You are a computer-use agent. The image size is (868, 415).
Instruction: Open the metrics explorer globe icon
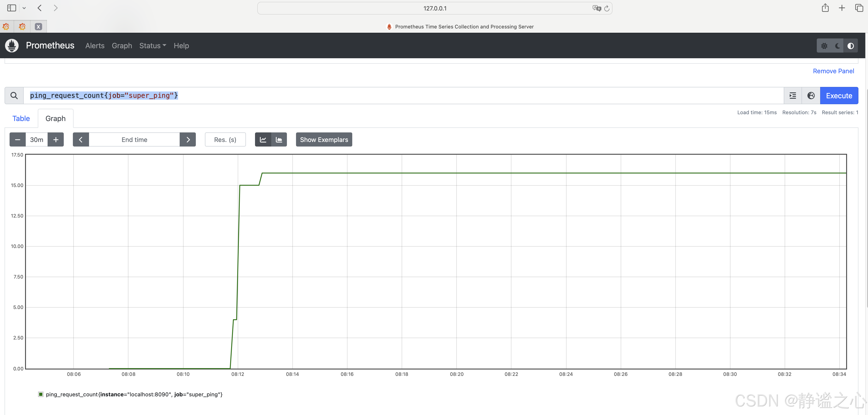tap(811, 96)
